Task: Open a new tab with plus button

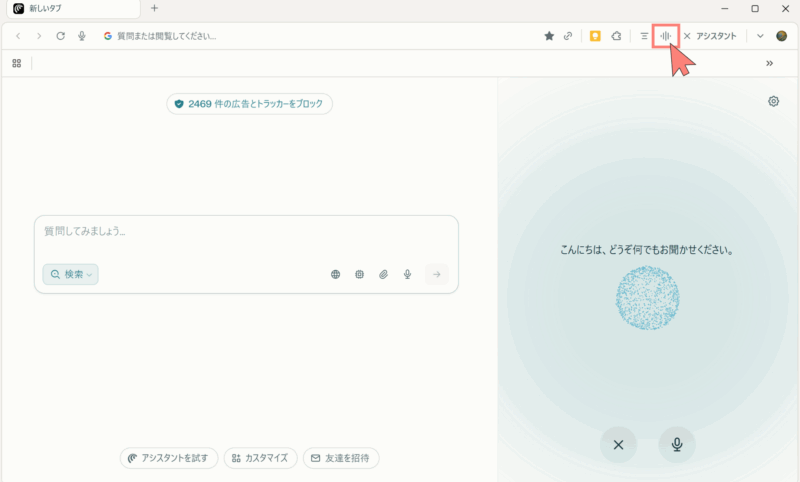Action: coord(154,8)
